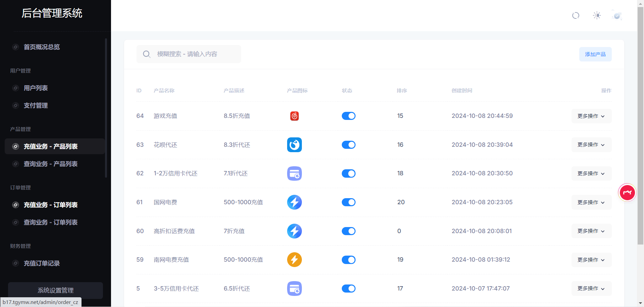Click the 系统设置管理 button
Screen dimensions: 644x307
[55, 290]
